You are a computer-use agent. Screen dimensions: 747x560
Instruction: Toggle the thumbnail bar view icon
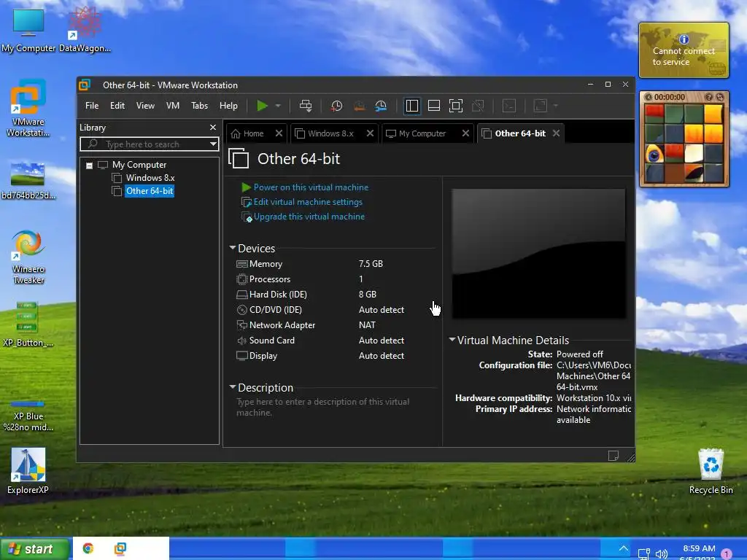tap(433, 106)
